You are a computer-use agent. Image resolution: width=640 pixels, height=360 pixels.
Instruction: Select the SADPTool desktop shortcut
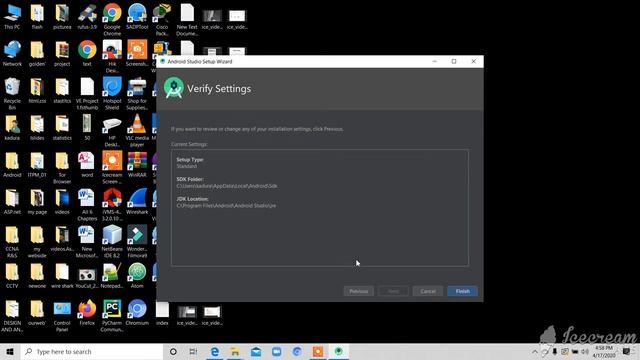[137, 17]
